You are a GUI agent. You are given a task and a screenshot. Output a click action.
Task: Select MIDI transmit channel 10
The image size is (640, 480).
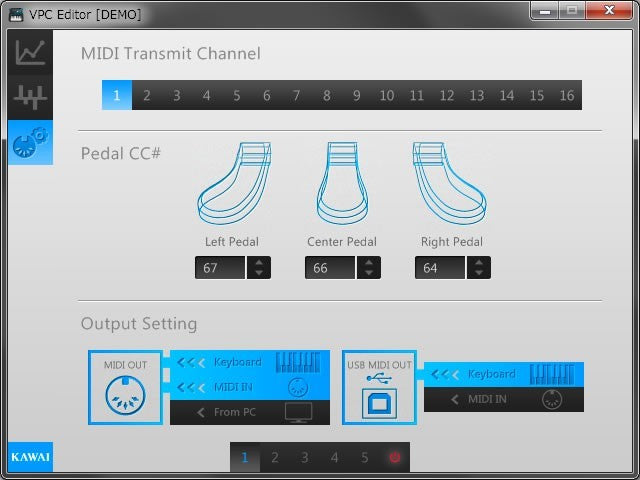[x=387, y=95]
